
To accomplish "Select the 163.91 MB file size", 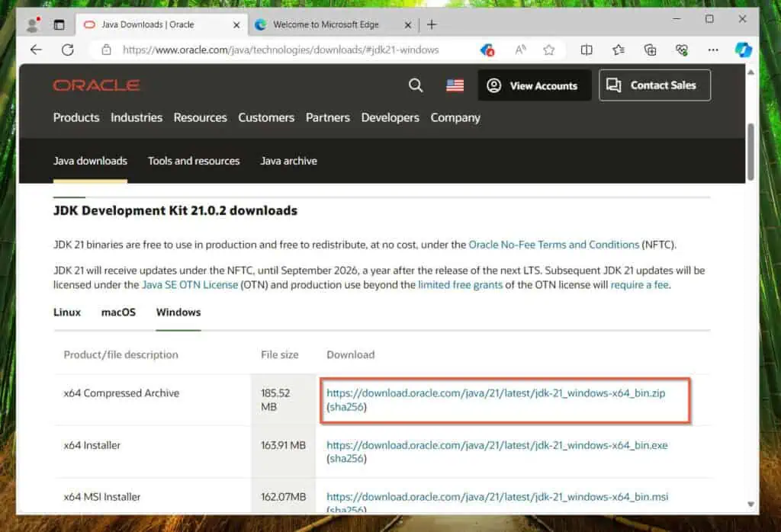I will 284,445.
